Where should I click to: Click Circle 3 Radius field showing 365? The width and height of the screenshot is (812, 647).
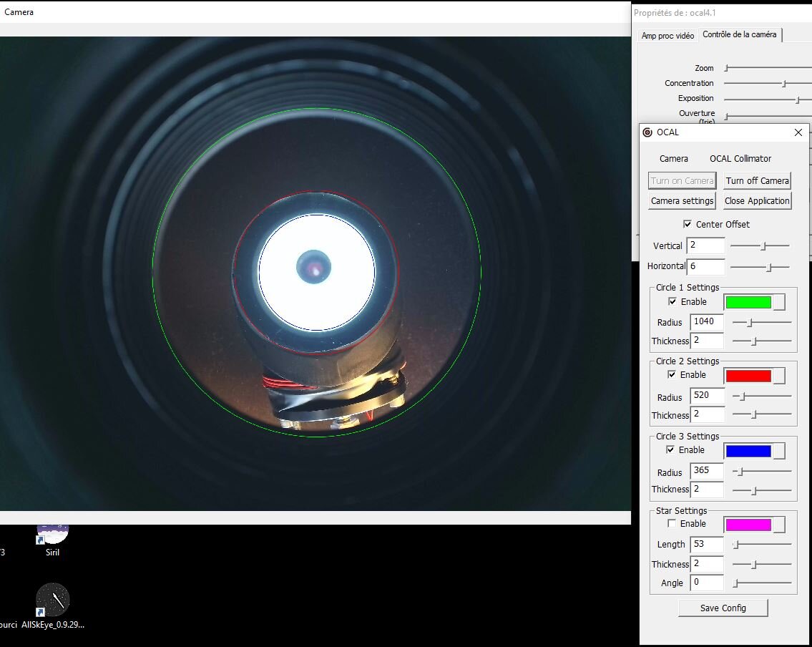point(707,471)
